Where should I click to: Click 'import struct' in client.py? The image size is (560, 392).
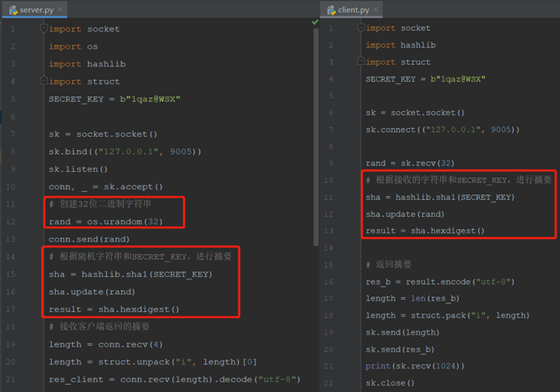click(x=398, y=62)
